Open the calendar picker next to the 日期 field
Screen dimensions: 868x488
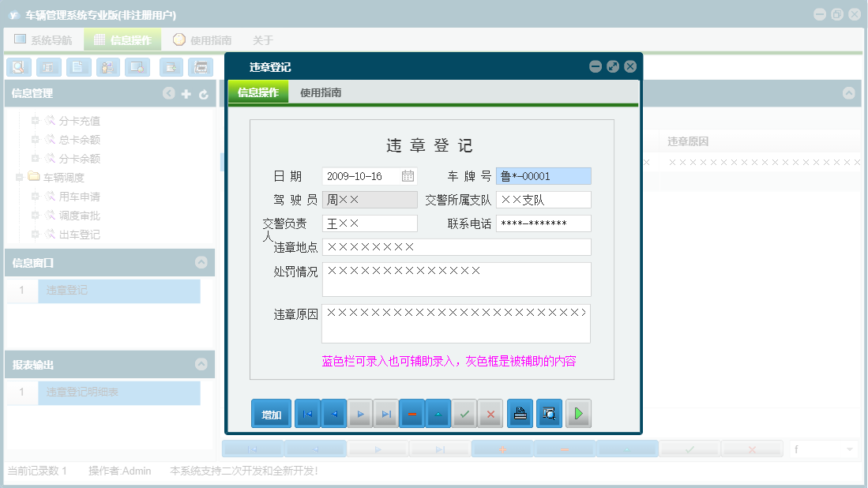[409, 175]
